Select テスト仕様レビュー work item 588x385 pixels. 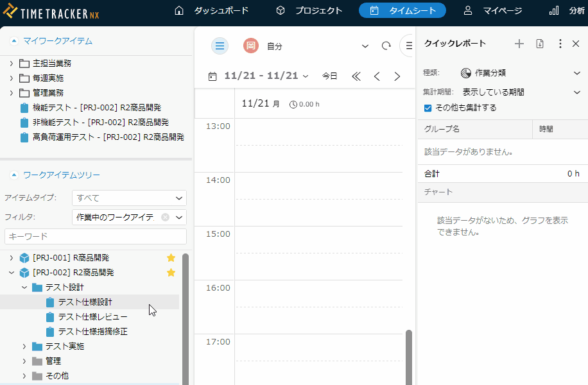pyautogui.click(x=92, y=317)
